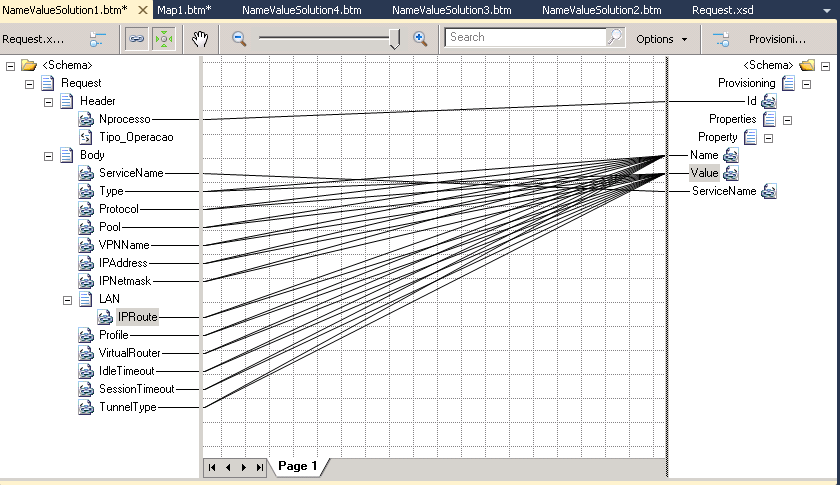Select the Page 1 grid tab

pyautogui.click(x=297, y=466)
